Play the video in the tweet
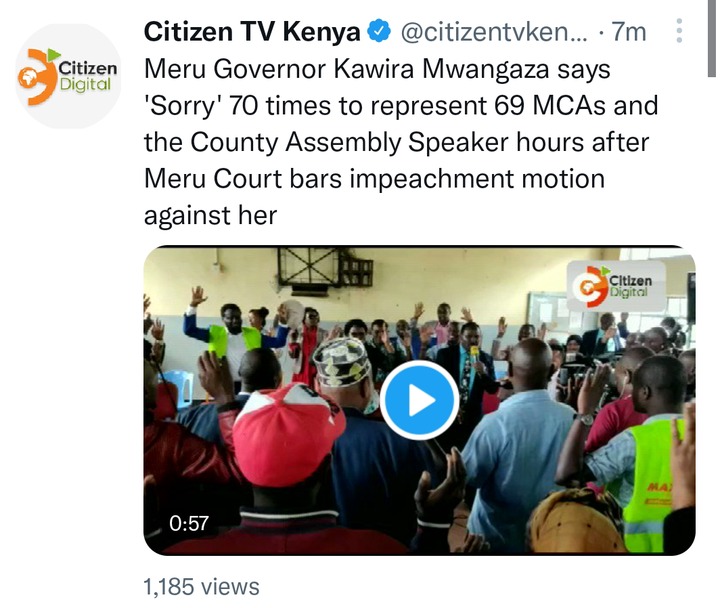720x608 pixels. pyautogui.click(x=419, y=400)
